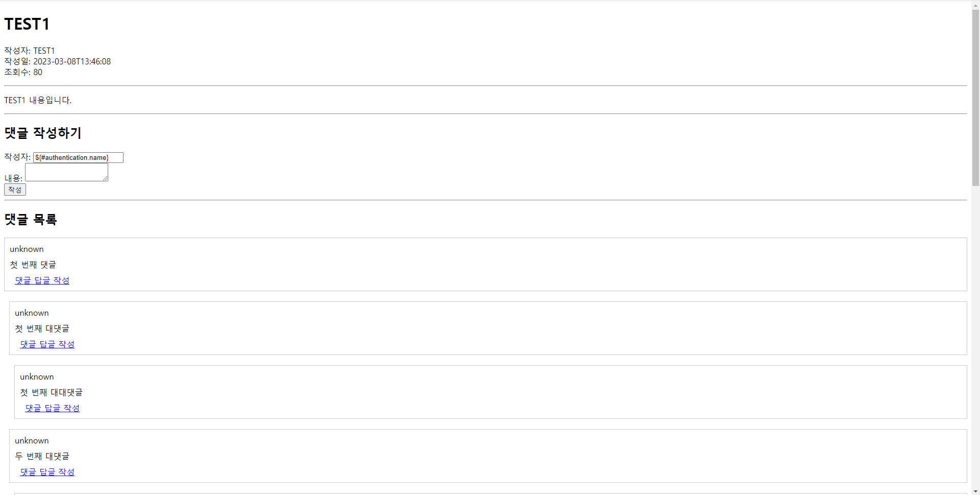Click the 댓글 작성하기 heading

point(42,133)
